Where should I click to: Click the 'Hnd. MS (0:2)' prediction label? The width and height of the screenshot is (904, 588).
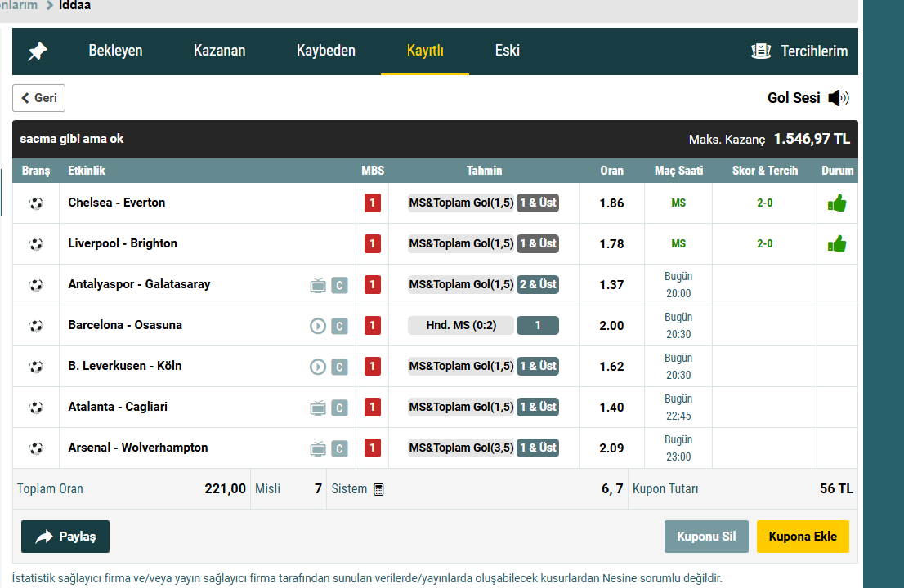(461, 325)
